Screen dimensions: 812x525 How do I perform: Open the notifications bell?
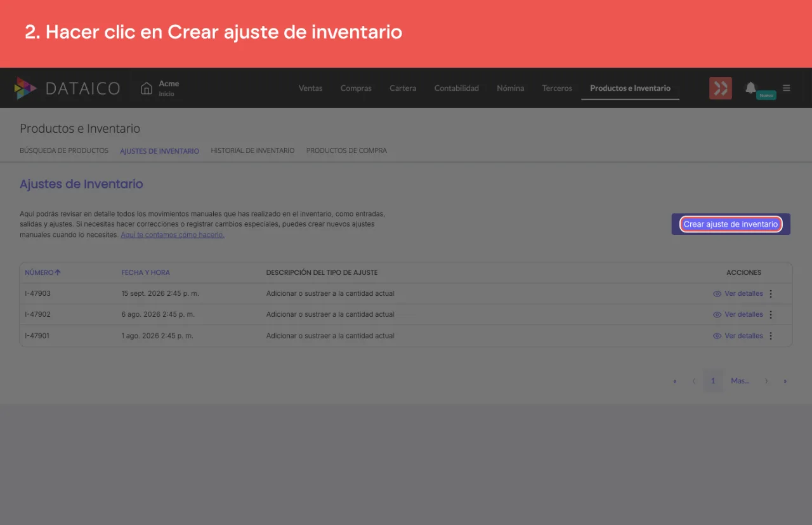click(750, 88)
